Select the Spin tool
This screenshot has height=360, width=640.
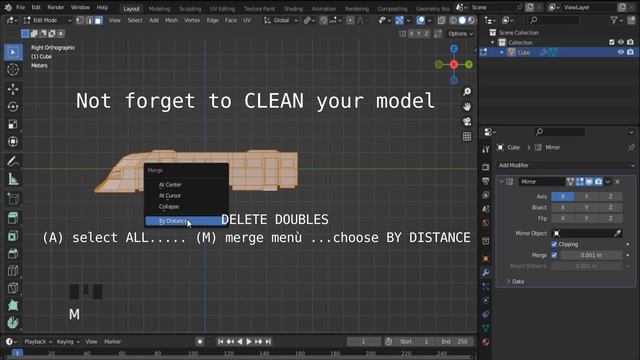click(x=13, y=323)
